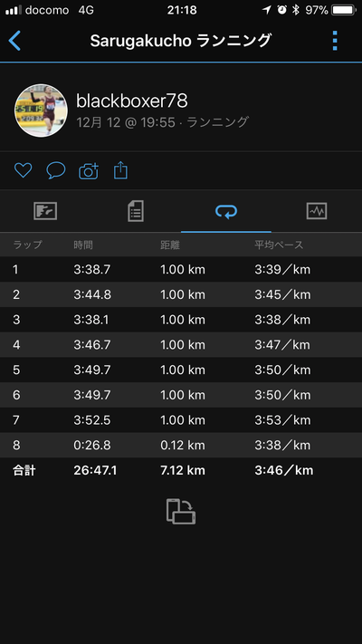Image resolution: width=362 pixels, height=644 pixels.
Task: Add a photo with camera icon
Action: pyautogui.click(x=89, y=171)
